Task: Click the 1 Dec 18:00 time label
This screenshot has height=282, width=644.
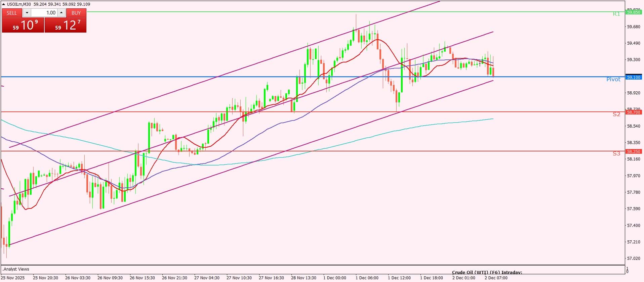Action: (x=432, y=278)
